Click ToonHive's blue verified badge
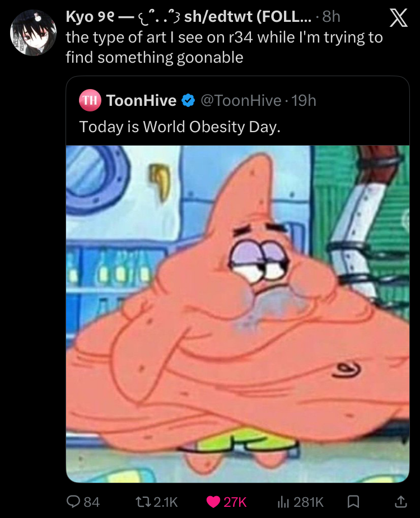This screenshot has height=518, width=420. [188, 101]
